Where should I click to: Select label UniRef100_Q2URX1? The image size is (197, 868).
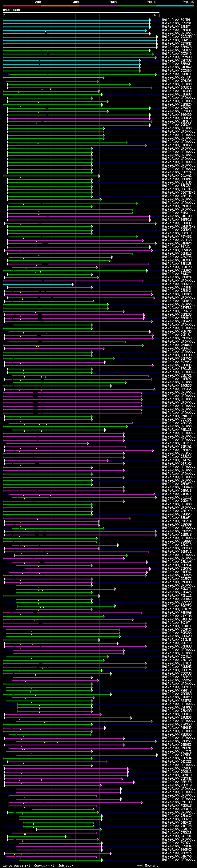click(177, 290)
